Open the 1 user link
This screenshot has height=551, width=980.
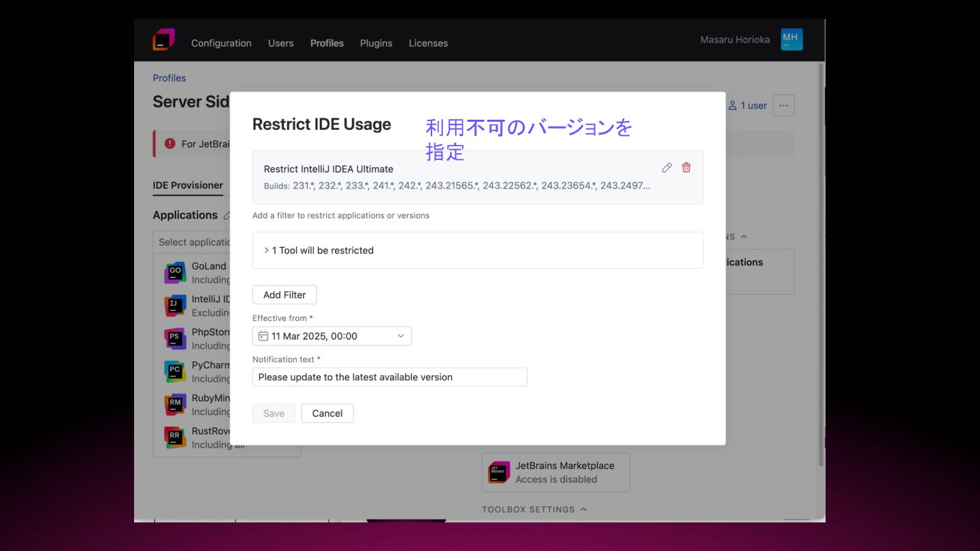click(747, 105)
